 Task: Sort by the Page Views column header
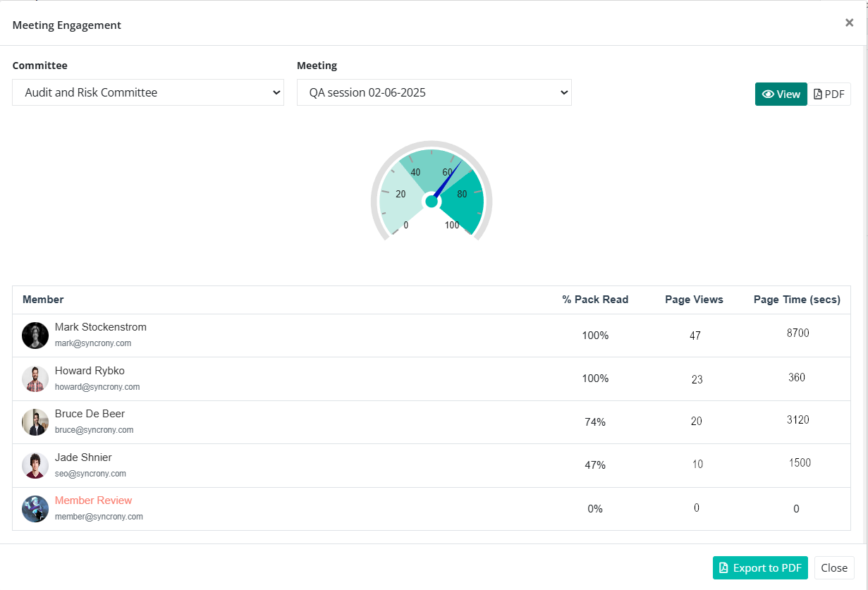pyautogui.click(x=694, y=300)
